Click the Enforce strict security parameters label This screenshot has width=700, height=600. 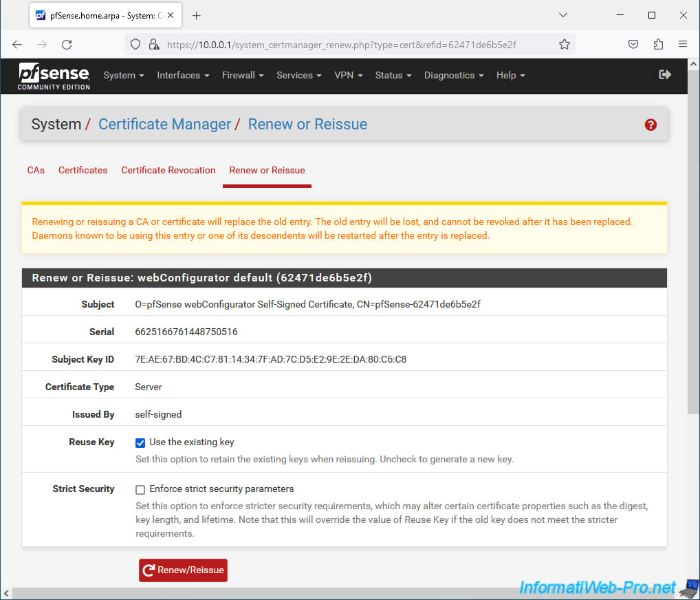point(221,489)
